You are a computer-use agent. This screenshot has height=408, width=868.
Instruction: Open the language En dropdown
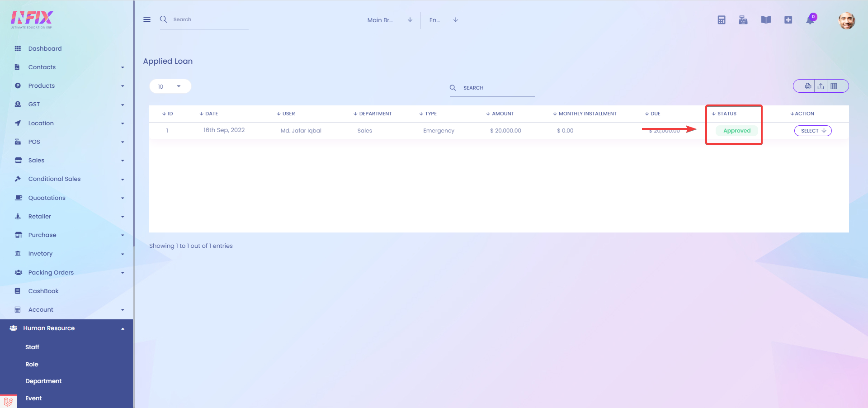point(443,20)
